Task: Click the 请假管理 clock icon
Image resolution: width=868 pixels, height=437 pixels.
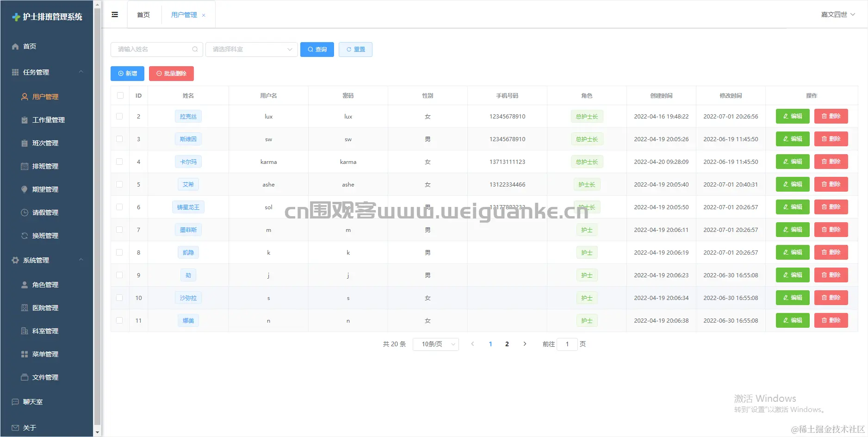Action: (25, 212)
